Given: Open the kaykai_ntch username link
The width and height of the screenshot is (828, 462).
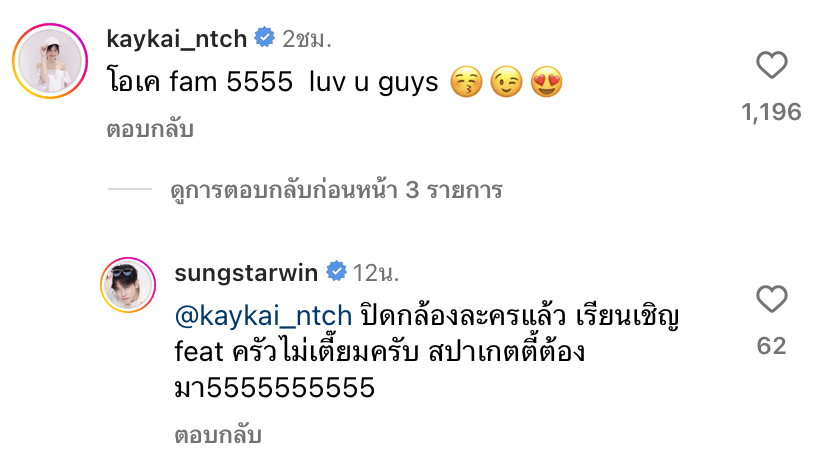Looking at the screenshot, I should tap(177, 39).
